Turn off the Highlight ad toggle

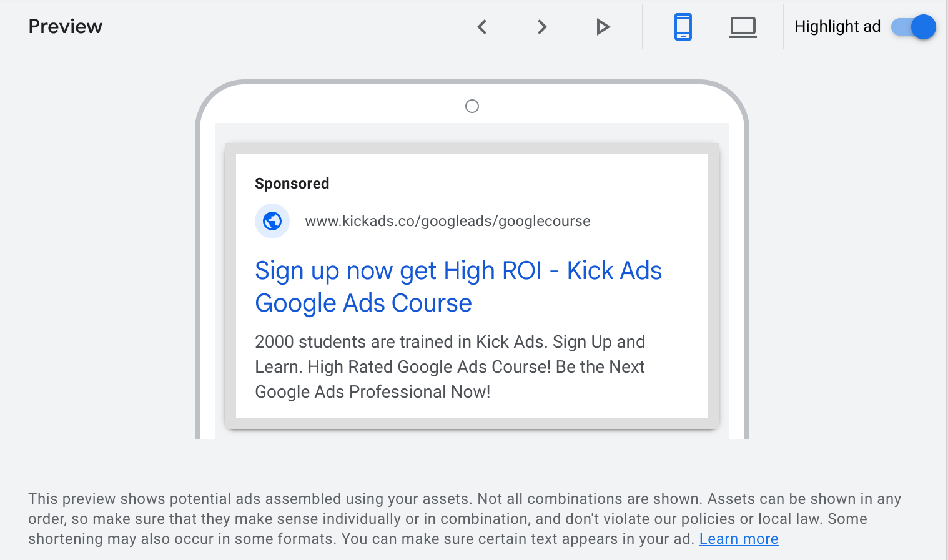click(914, 27)
